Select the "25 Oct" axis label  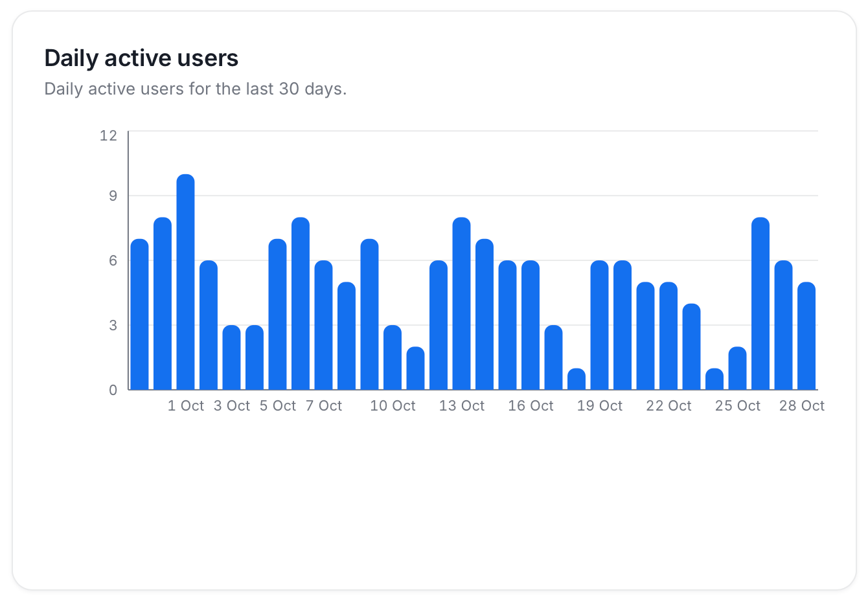738,406
